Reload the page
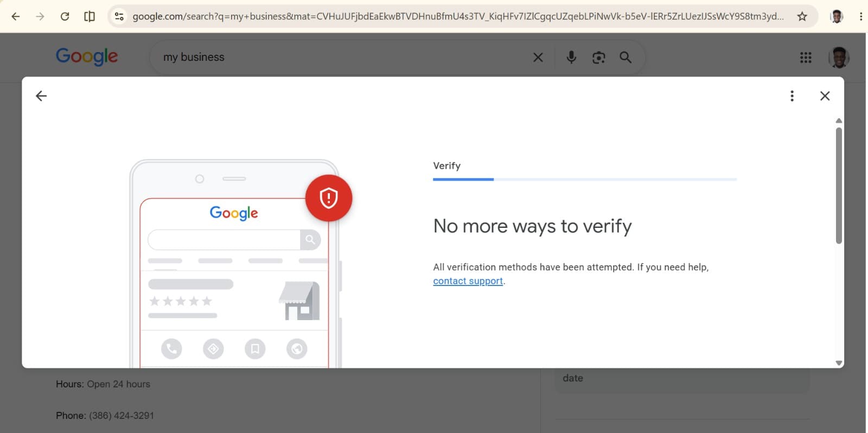The image size is (868, 433). [65, 16]
